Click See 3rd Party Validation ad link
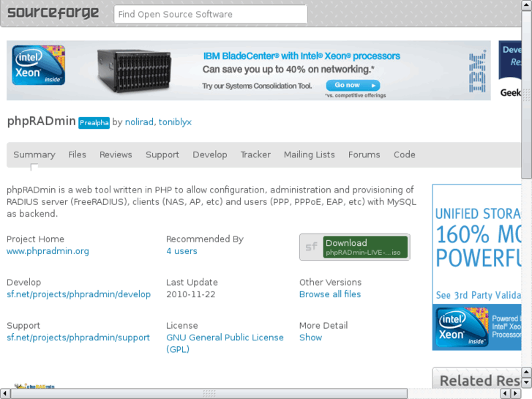This screenshot has height=399, width=532. click(479, 295)
